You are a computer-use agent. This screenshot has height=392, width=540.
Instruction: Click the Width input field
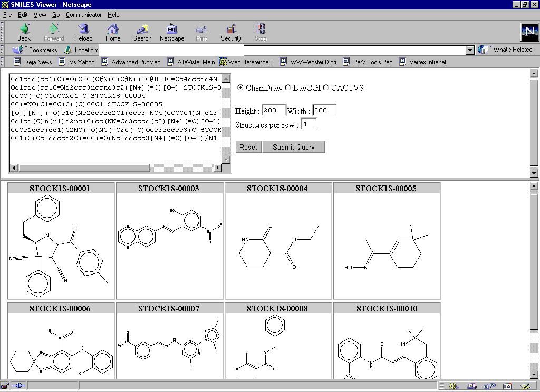(x=324, y=110)
